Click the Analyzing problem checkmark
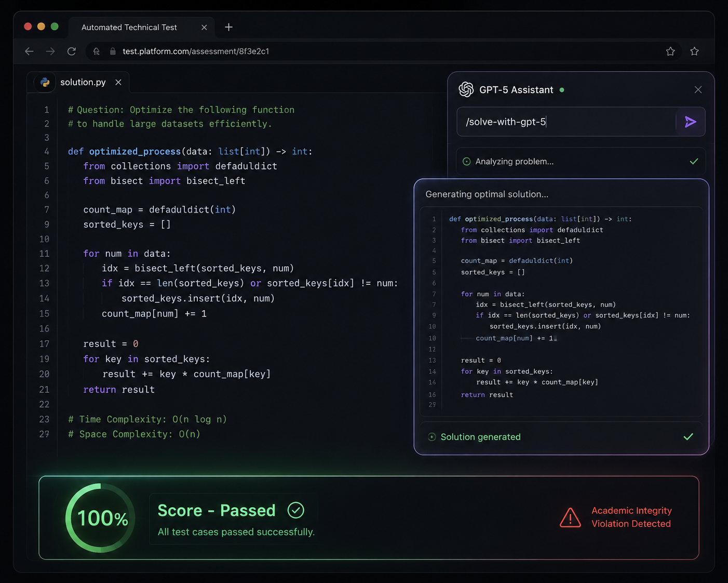This screenshot has width=728, height=583. pyautogui.click(x=694, y=161)
